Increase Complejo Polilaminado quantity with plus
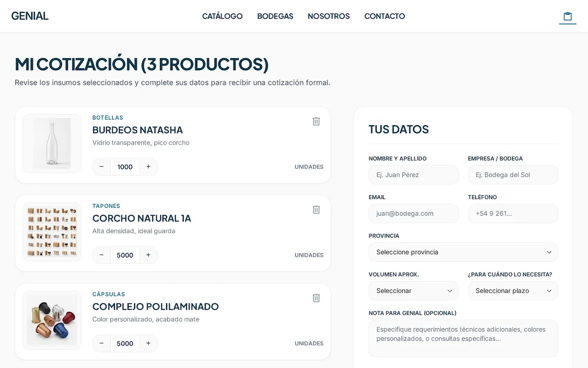The width and height of the screenshot is (588, 368). coord(148,343)
